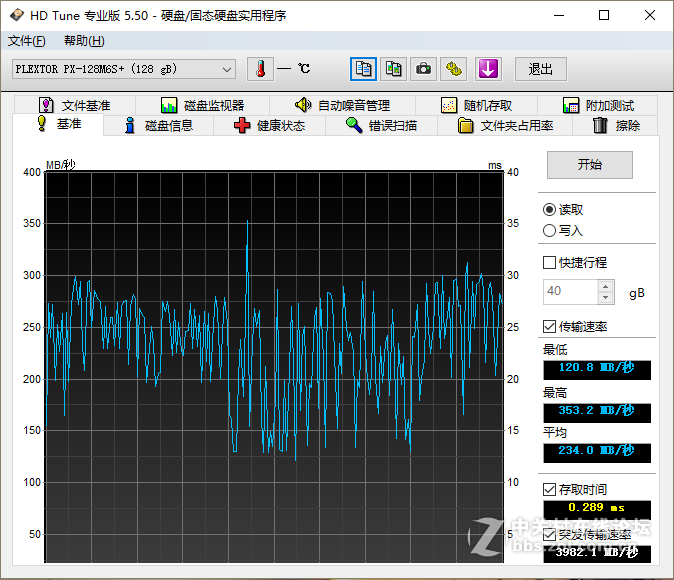This screenshot has width=674, height=580.
Task: View the 磁盘信息 tab
Action: [159, 126]
